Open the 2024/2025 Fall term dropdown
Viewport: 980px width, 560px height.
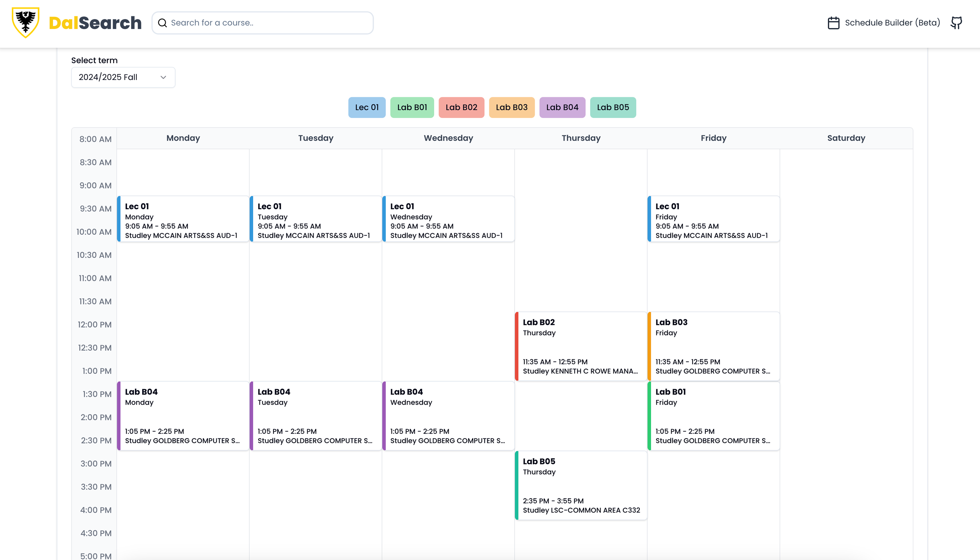coord(123,77)
